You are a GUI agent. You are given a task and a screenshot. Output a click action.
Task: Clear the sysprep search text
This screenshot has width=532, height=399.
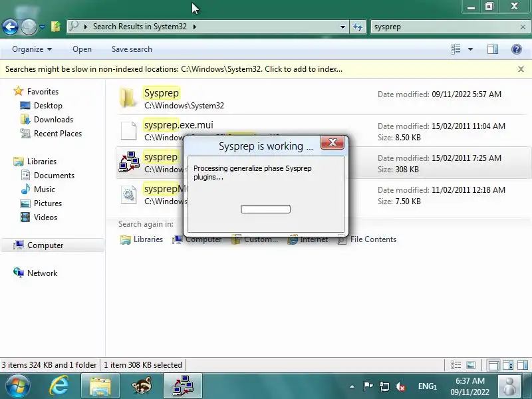[x=523, y=27]
